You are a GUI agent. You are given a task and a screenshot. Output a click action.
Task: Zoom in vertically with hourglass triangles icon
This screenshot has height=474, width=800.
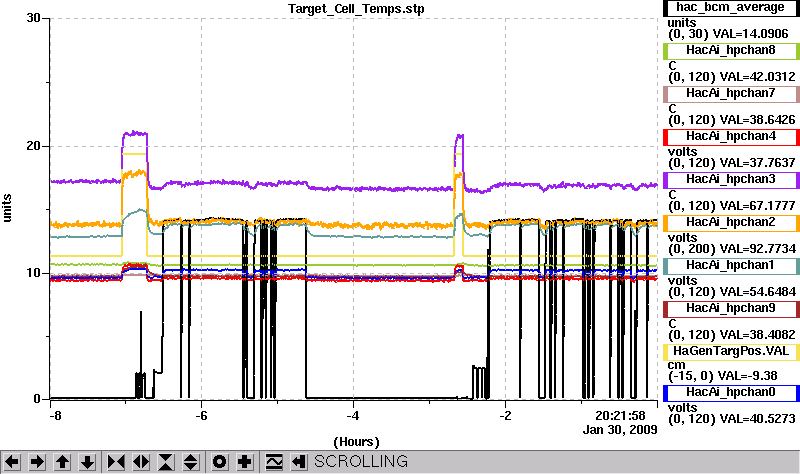[x=166, y=462]
